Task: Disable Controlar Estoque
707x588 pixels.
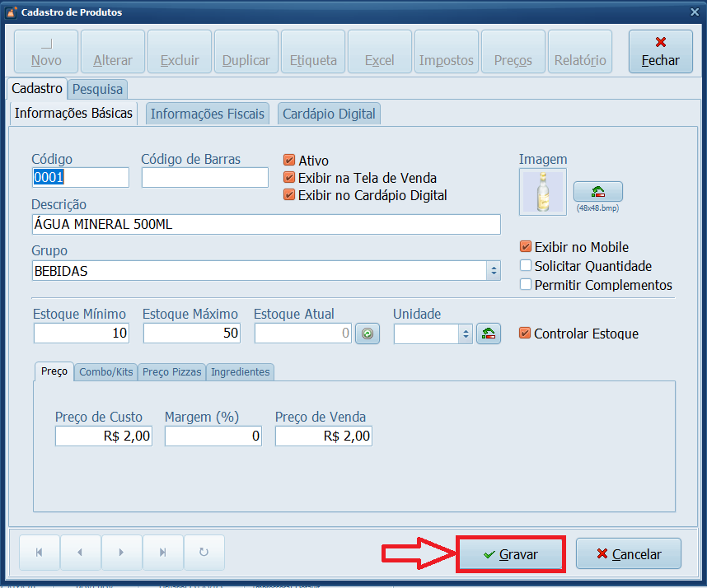Action: [x=525, y=334]
